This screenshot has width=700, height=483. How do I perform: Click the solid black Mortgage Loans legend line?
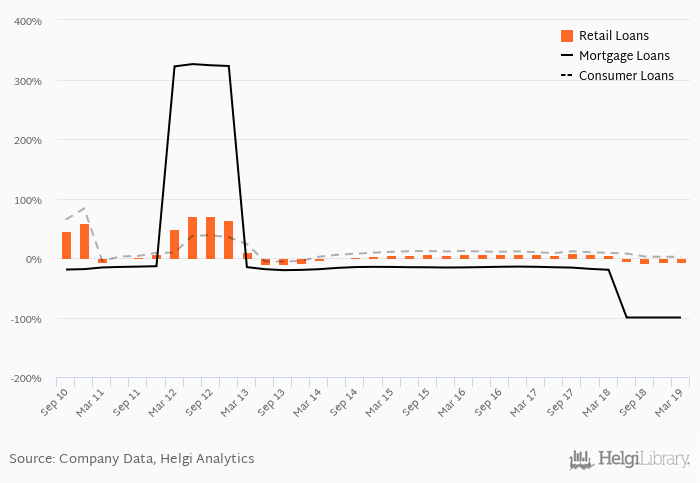tap(567, 55)
